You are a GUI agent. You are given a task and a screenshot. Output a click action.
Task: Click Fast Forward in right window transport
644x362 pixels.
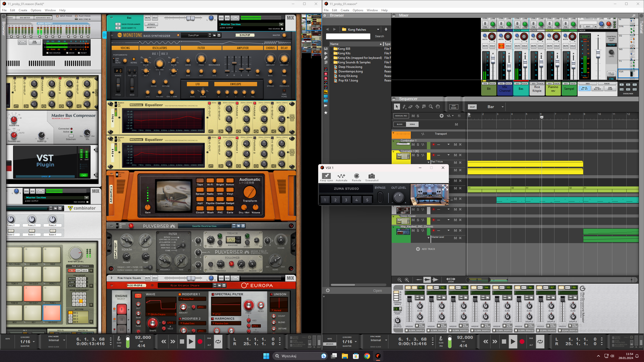point(495,341)
